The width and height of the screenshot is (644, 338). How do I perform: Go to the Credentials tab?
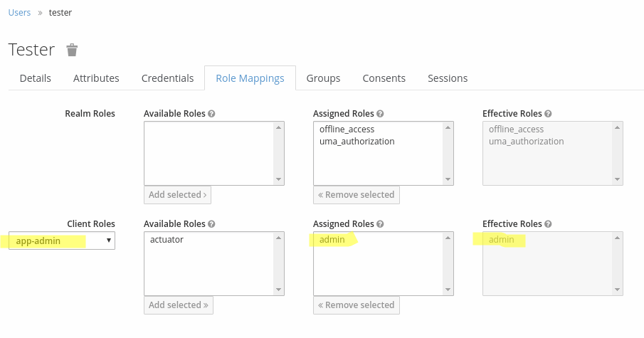[x=167, y=78]
